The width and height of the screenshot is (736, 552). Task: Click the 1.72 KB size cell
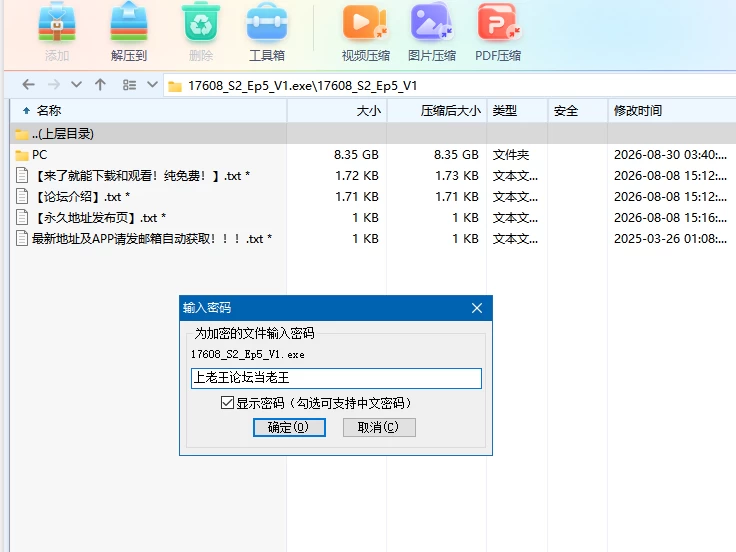pos(357,176)
